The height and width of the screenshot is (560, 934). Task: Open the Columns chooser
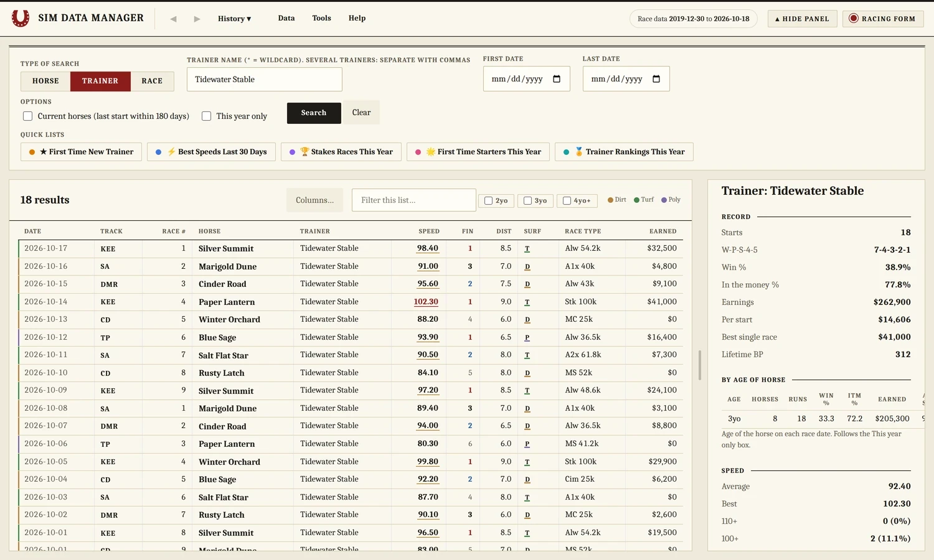coord(314,200)
